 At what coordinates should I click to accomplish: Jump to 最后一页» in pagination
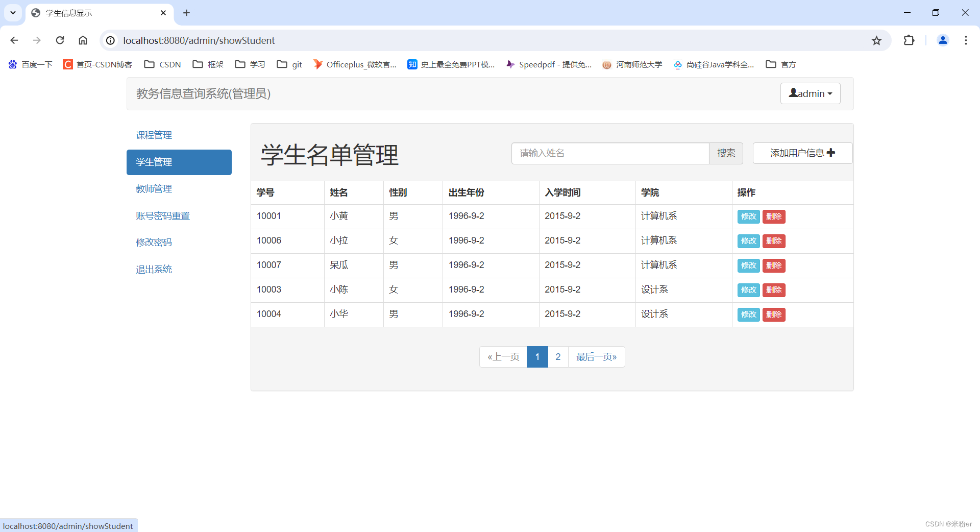click(596, 357)
